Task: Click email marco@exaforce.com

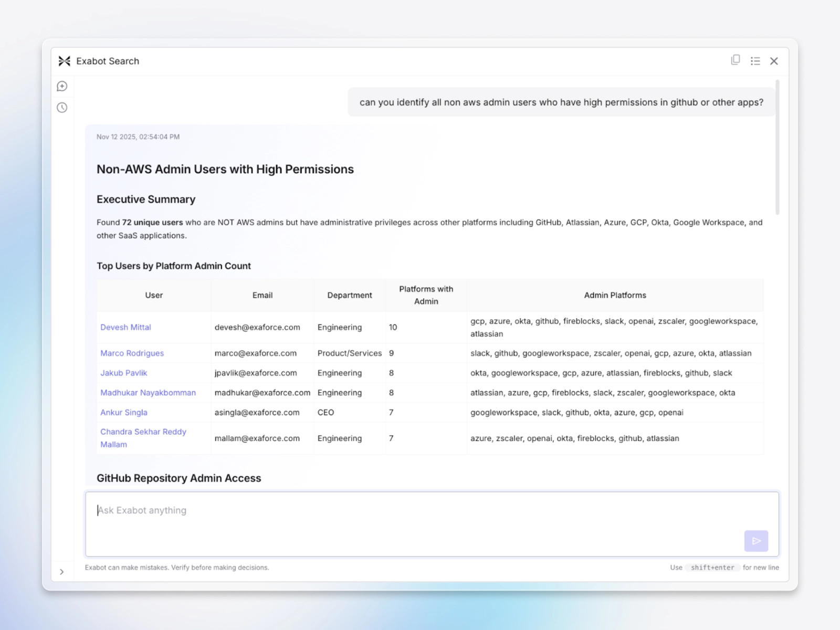Action: [256, 353]
